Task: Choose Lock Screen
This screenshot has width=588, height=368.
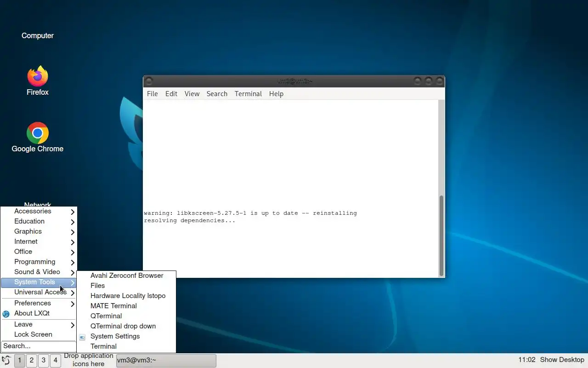Action: [39, 334]
